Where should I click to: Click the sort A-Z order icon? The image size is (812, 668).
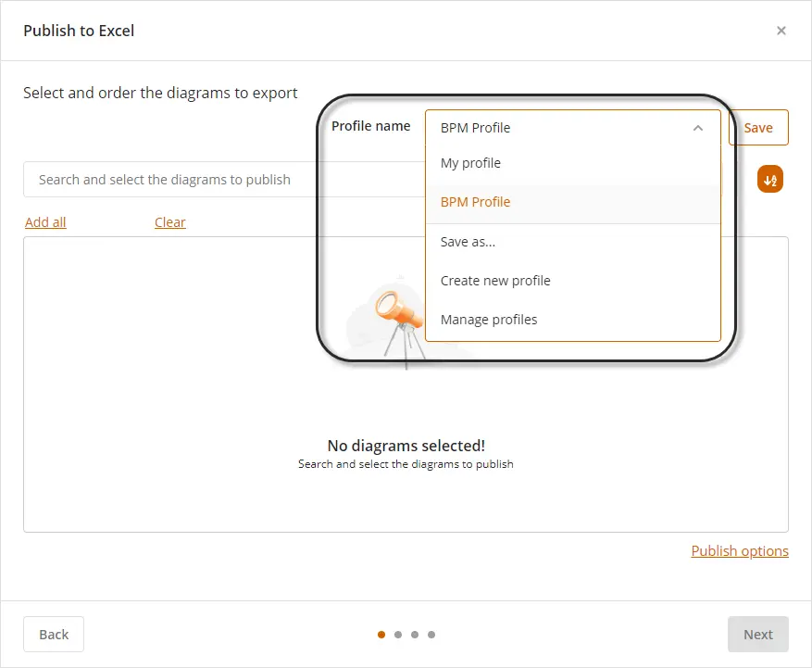[770, 180]
